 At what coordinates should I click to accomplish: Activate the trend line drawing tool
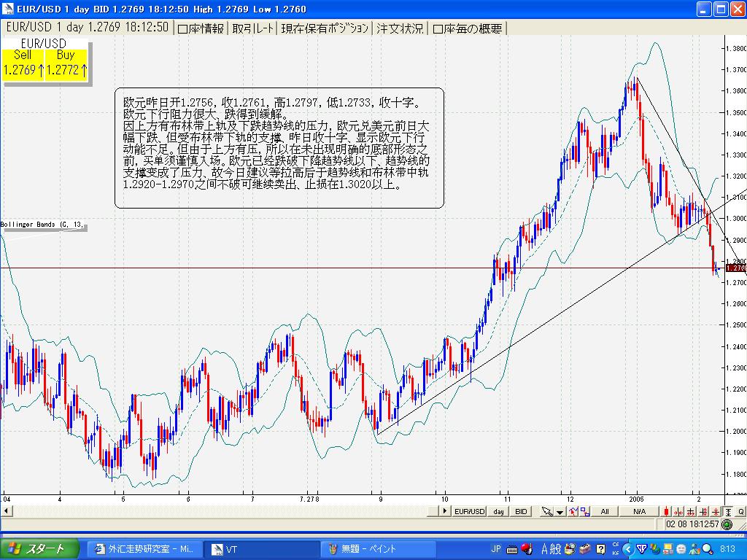tap(573, 511)
